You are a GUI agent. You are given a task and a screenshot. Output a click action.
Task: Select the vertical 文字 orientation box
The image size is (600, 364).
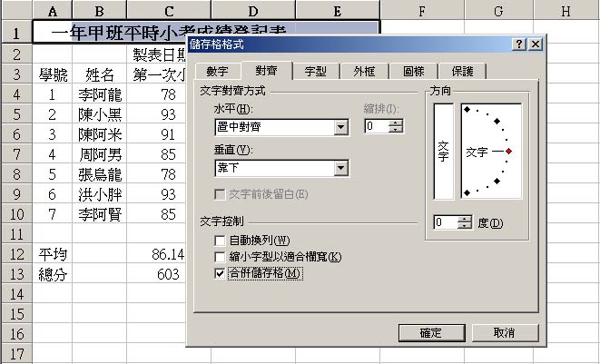point(443,151)
